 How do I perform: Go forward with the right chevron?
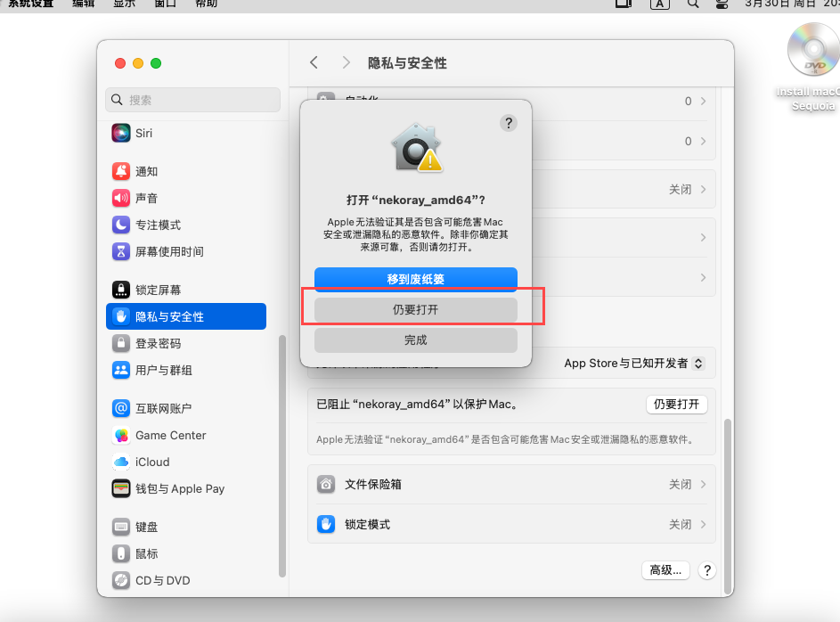click(x=347, y=62)
